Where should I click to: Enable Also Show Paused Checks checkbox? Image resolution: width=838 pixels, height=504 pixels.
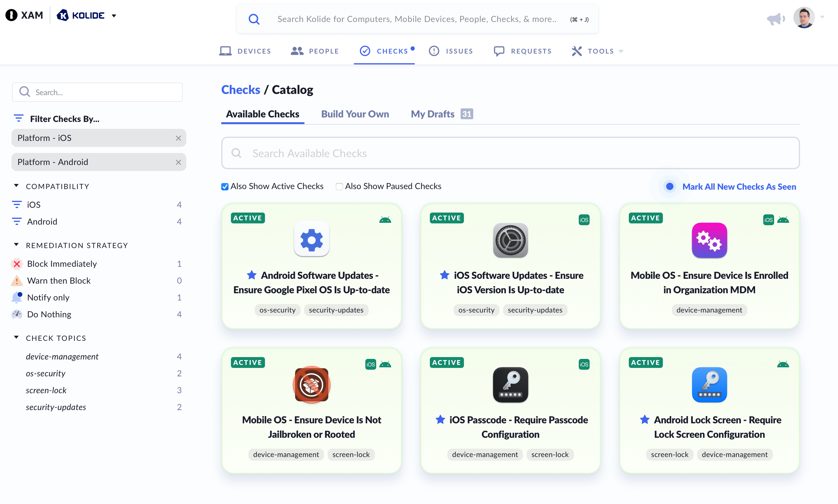(339, 187)
